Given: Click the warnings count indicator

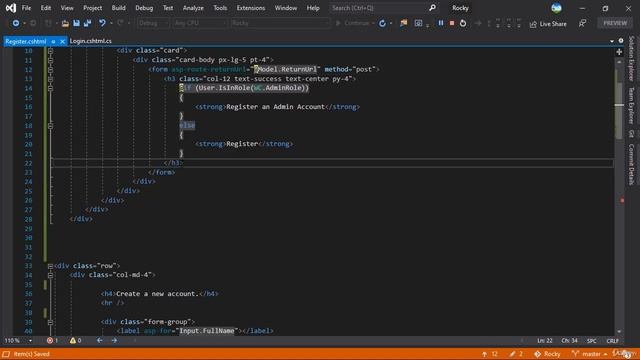Looking at the screenshot, I should (x=76, y=340).
